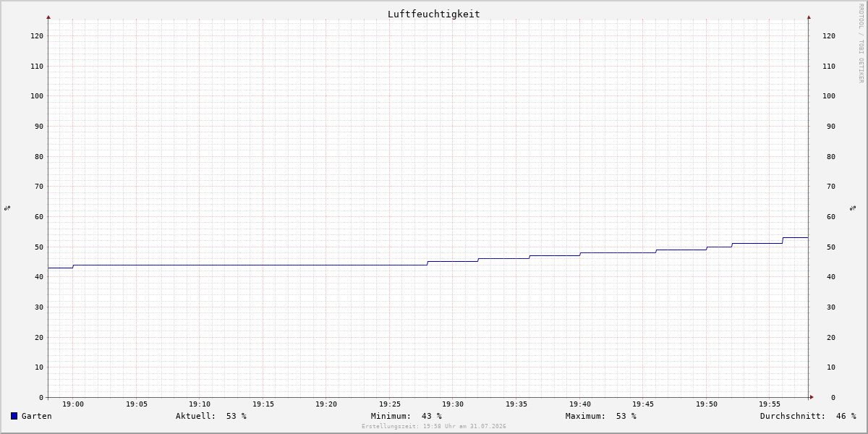Click the 19:45 time axis label
This screenshot has width=868, height=434.
point(643,404)
